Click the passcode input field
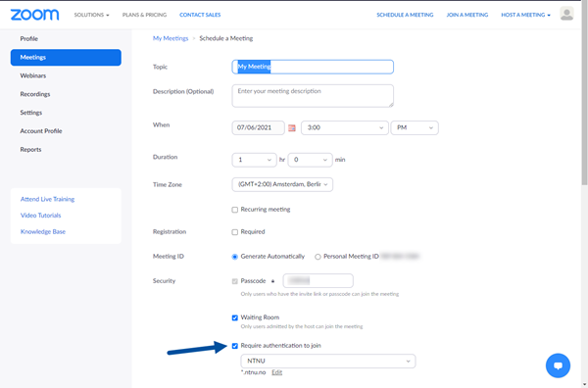The height and width of the screenshot is (388, 588). tap(318, 281)
